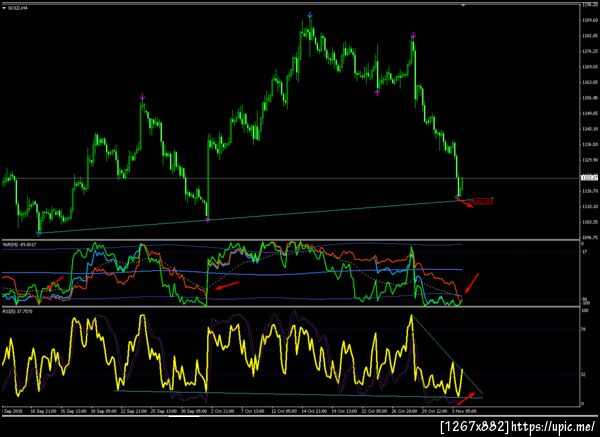Select the highlighted current price label 1122.27
600x437 pixels.
(590, 178)
